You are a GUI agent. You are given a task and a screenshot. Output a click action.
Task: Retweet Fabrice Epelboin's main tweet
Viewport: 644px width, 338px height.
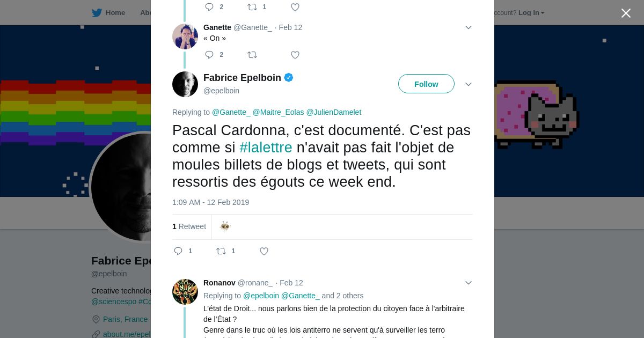click(221, 251)
